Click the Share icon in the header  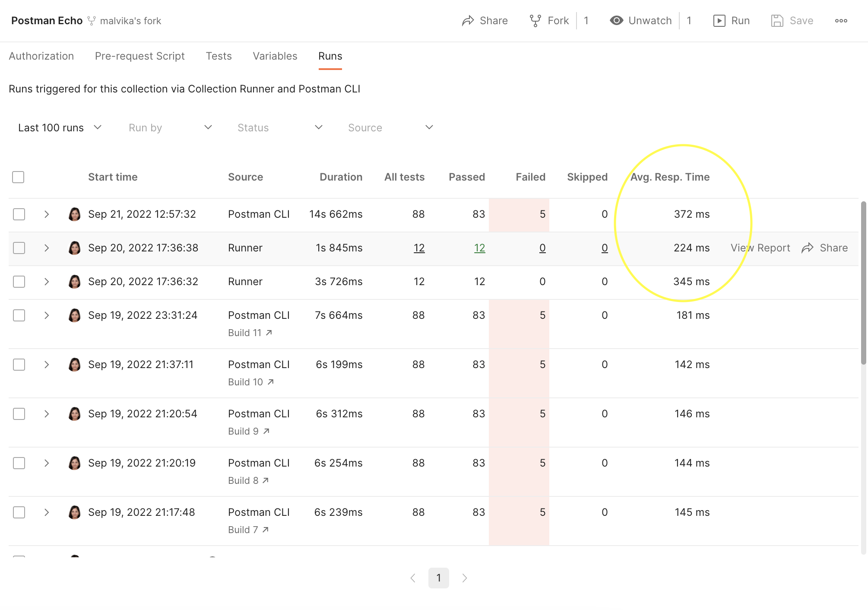[469, 20]
